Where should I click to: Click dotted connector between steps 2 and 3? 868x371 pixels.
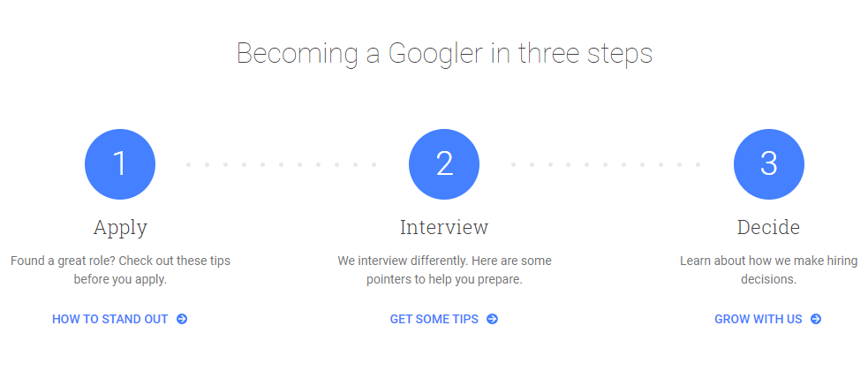click(606, 164)
